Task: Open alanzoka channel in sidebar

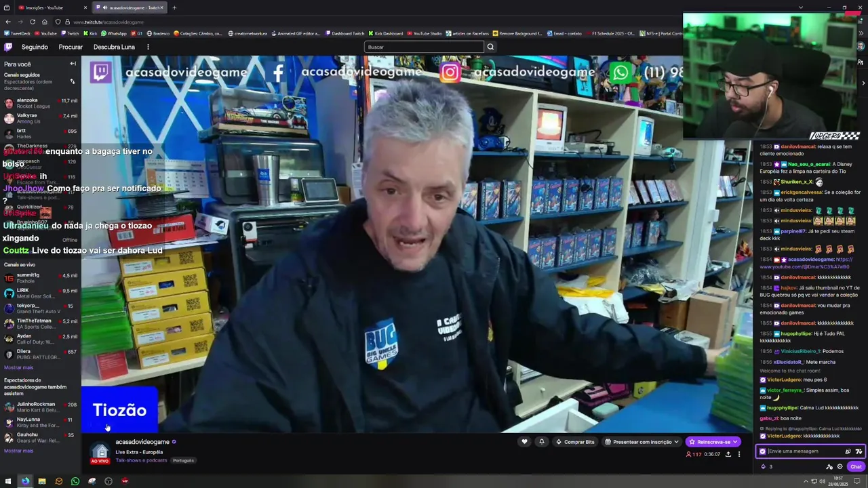Action: (41, 103)
